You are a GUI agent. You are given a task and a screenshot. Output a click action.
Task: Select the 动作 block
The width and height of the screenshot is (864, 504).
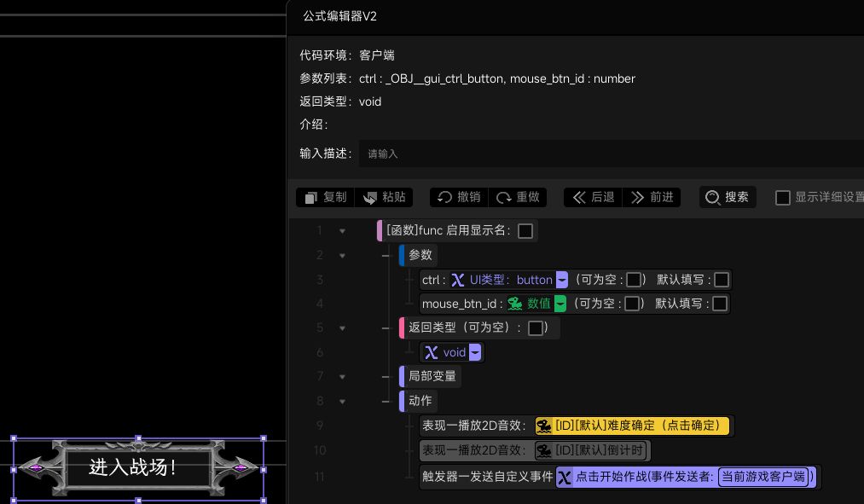(418, 401)
